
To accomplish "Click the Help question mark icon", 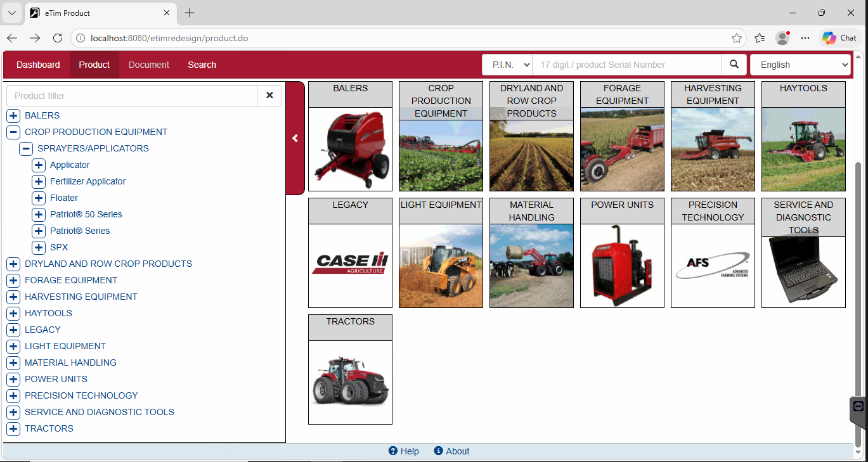I will 393,451.
